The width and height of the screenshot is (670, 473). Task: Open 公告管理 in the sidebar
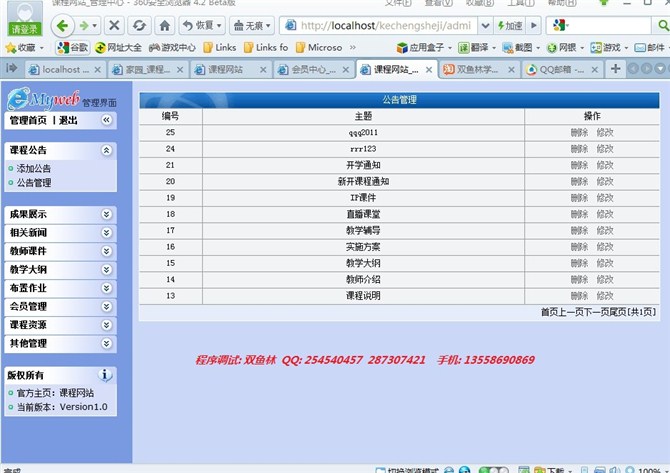(34, 183)
